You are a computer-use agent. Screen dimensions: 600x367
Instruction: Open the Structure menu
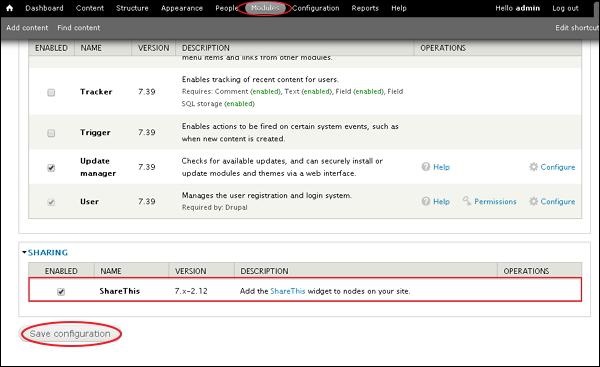point(132,8)
